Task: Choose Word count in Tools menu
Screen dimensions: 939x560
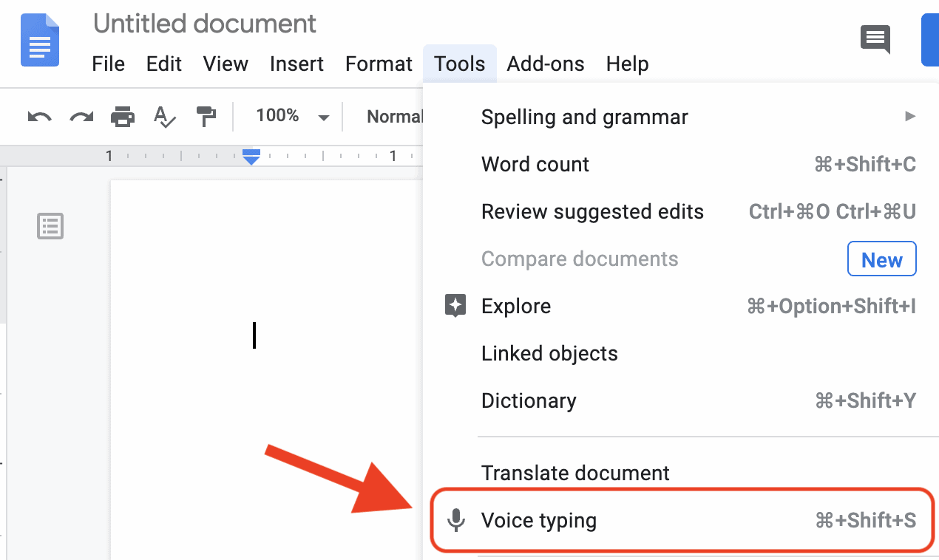Action: tap(535, 164)
